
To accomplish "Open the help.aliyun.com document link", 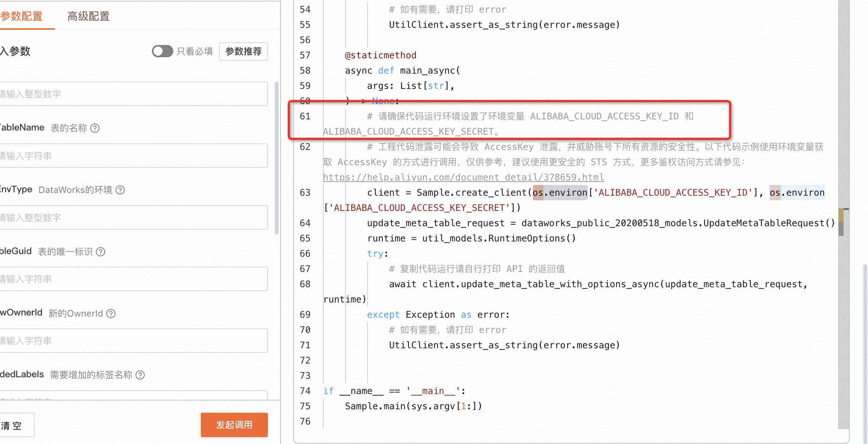I will coord(463,177).
